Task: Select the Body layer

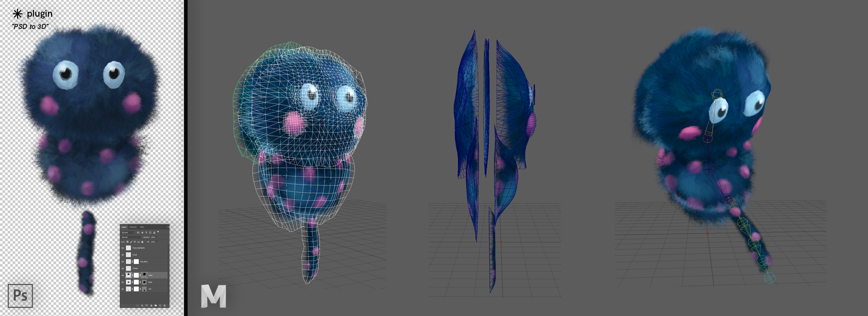Action: (x=151, y=282)
